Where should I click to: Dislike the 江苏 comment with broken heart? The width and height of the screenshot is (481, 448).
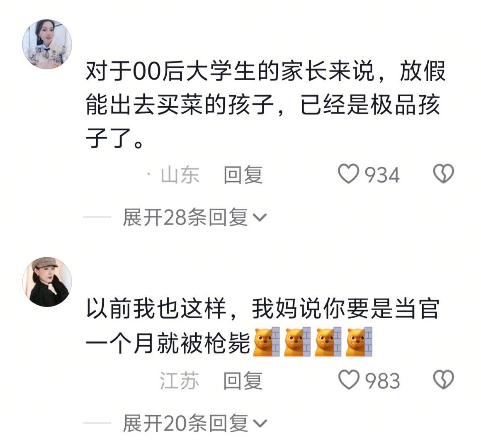coord(443,380)
